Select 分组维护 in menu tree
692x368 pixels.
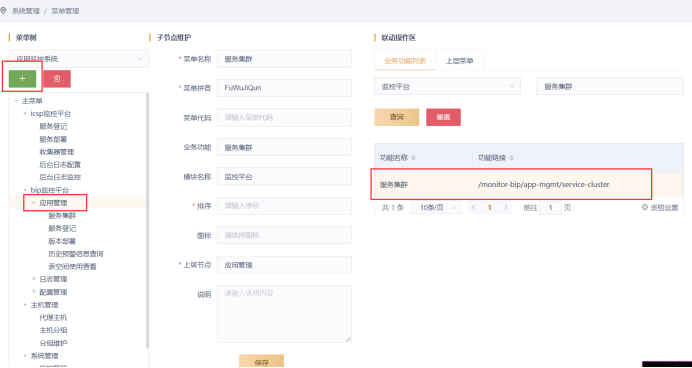pyautogui.click(x=53, y=343)
